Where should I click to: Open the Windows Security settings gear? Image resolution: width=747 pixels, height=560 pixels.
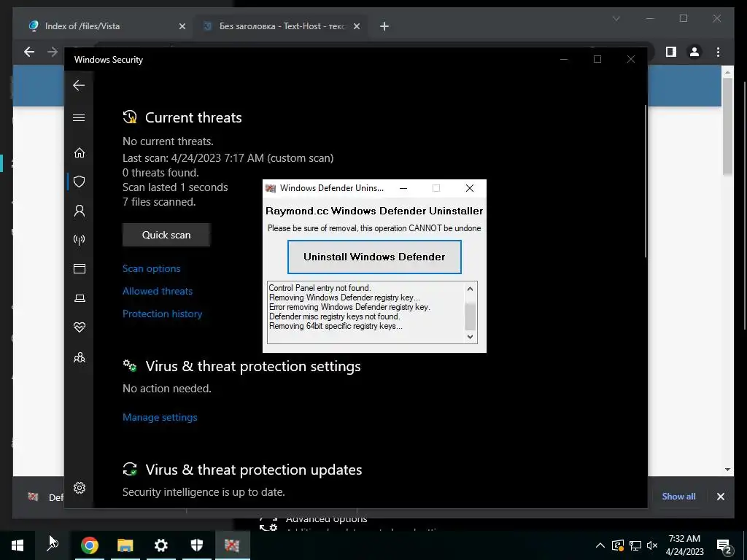[79, 488]
